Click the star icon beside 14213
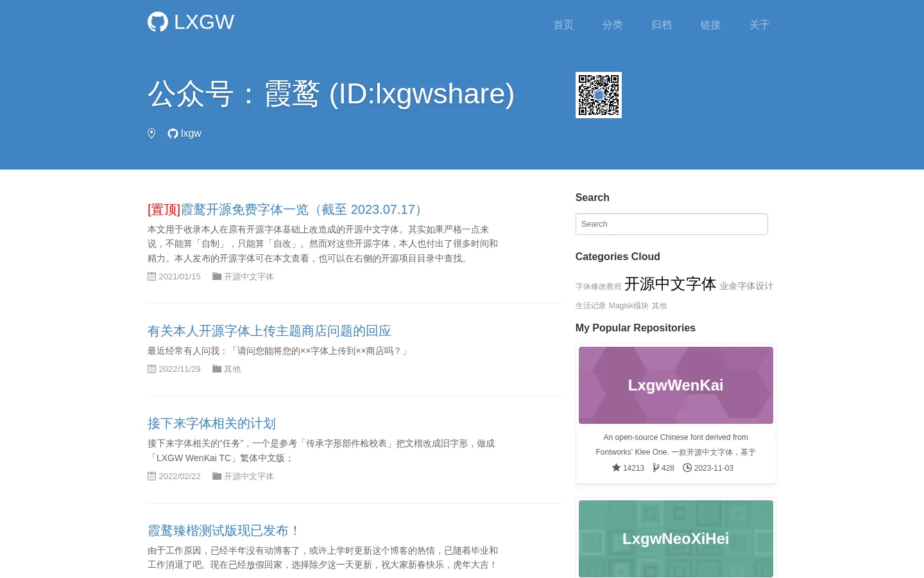 tap(616, 468)
